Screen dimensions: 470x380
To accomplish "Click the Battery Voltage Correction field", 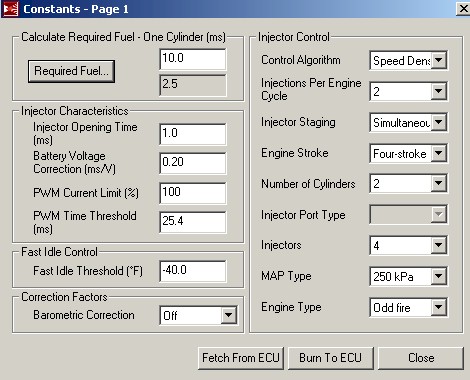I will pyautogui.click(x=193, y=163).
